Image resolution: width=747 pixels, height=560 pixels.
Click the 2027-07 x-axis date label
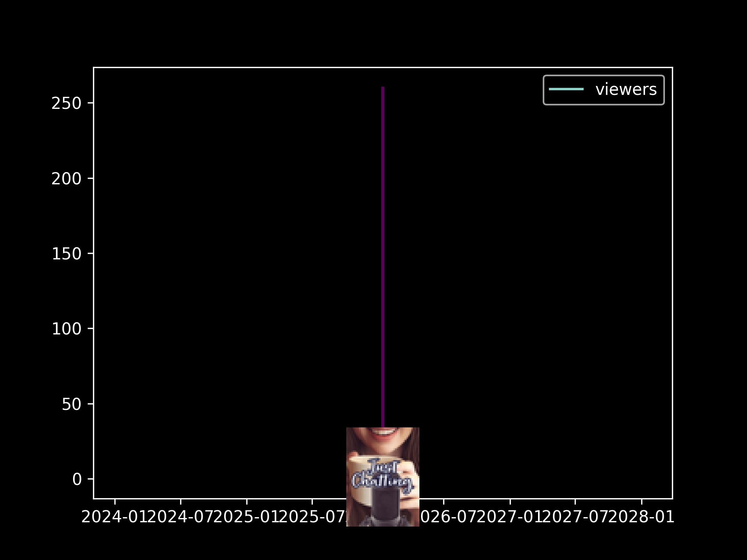575,517
